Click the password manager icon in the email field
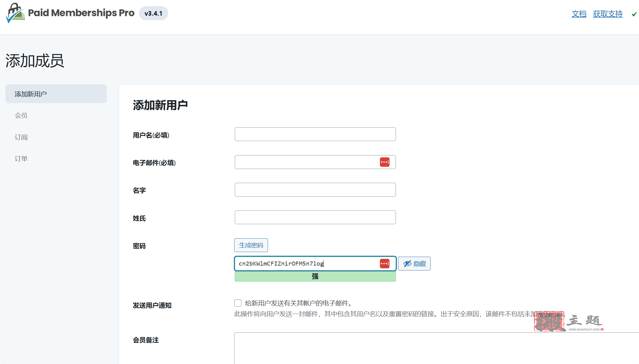Image resolution: width=639 pixels, height=364 pixels. [x=385, y=162]
